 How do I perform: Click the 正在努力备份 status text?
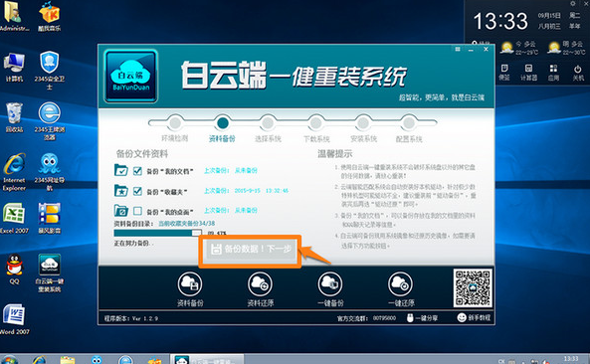133,244
